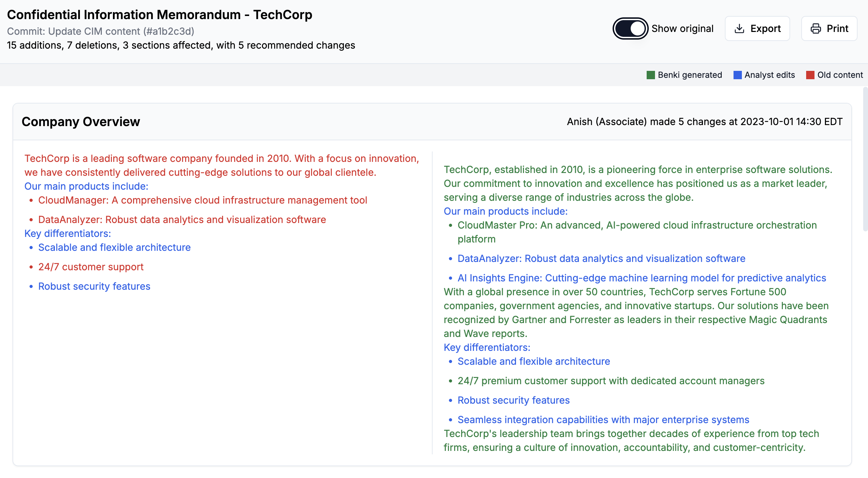
Task: Click the printer icon in Print
Action: [x=816, y=28]
